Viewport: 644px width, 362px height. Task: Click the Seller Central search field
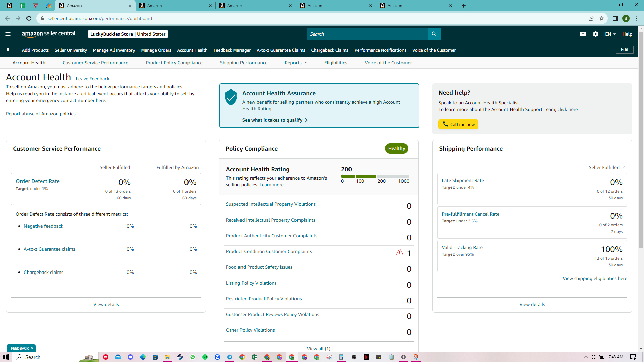coord(367,34)
